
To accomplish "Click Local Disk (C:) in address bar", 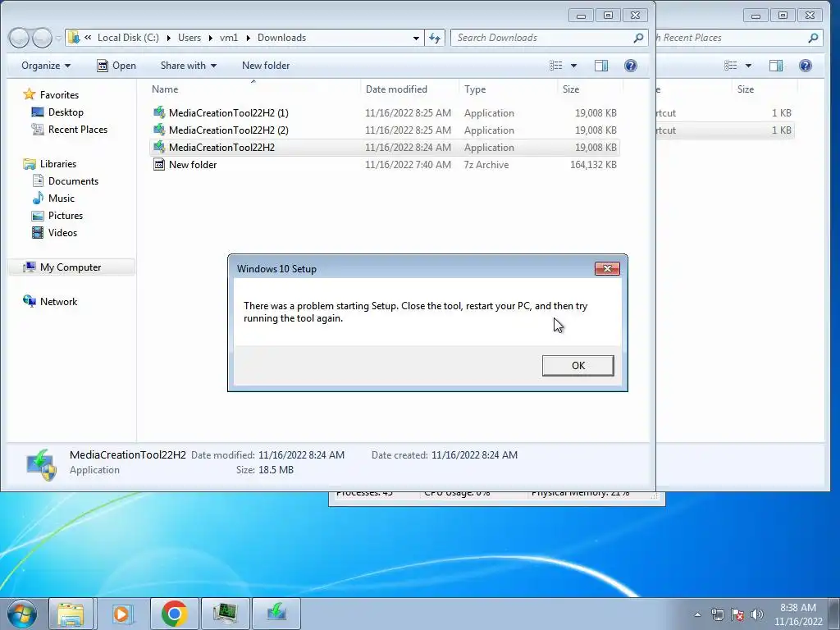I will [128, 38].
